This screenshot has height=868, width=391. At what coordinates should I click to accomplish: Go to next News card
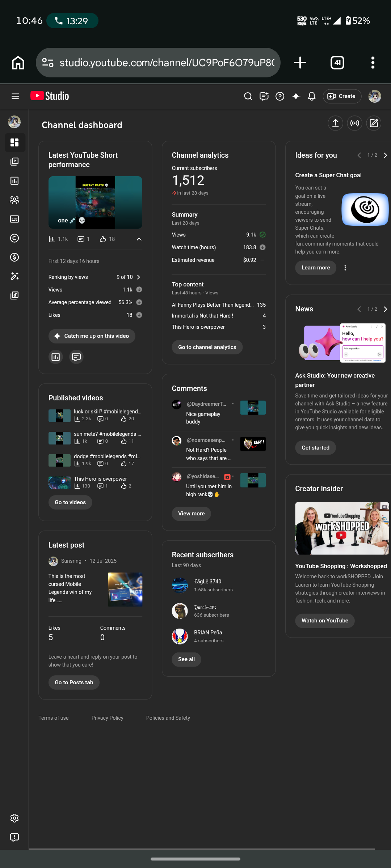coord(385,309)
